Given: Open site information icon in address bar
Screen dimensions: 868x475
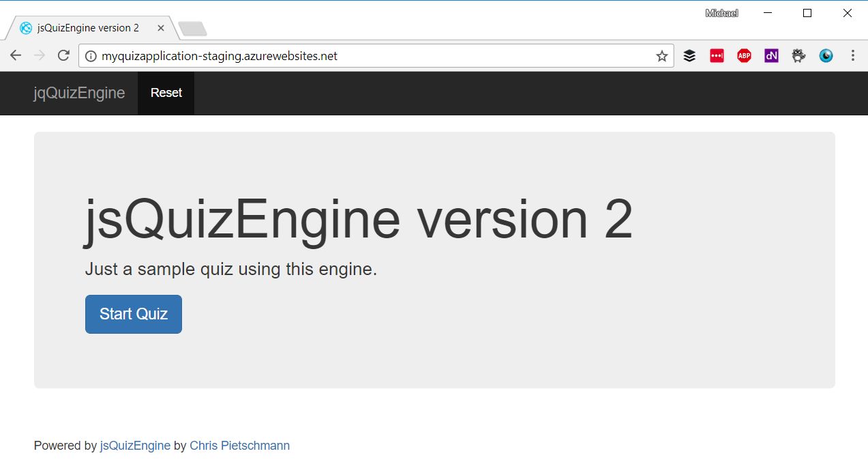Looking at the screenshot, I should click(x=91, y=56).
